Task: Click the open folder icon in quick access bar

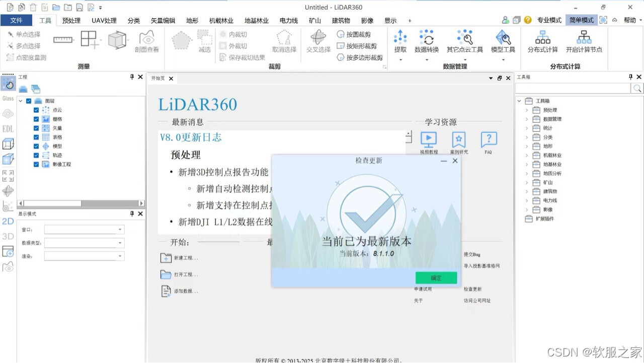Action: click(x=56, y=7)
